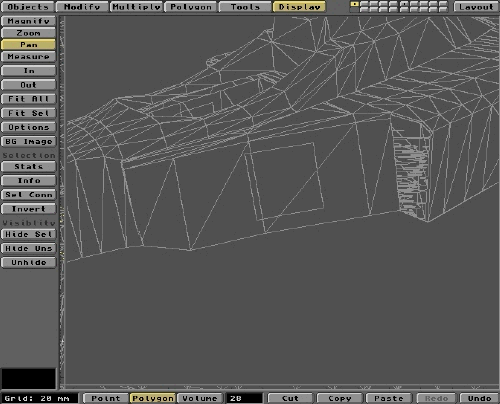Select the tenth layer foreground button
The height and width of the screenshot is (404, 500).
pos(443,4)
